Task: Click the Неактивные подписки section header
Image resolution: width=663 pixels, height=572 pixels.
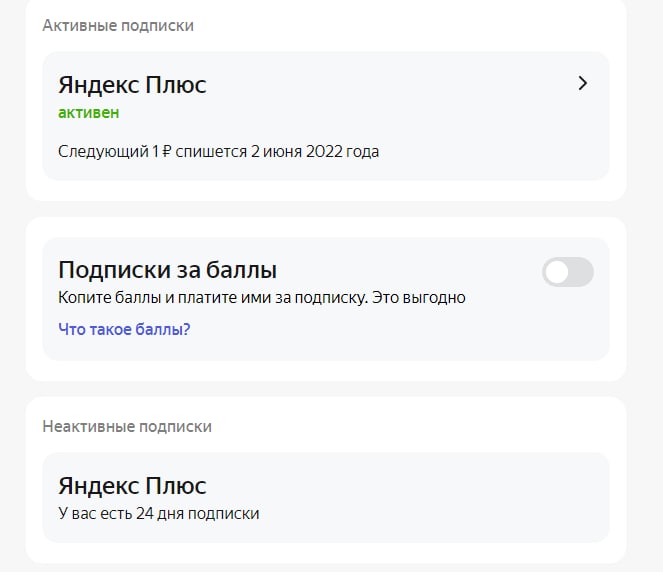Action: 127,426
